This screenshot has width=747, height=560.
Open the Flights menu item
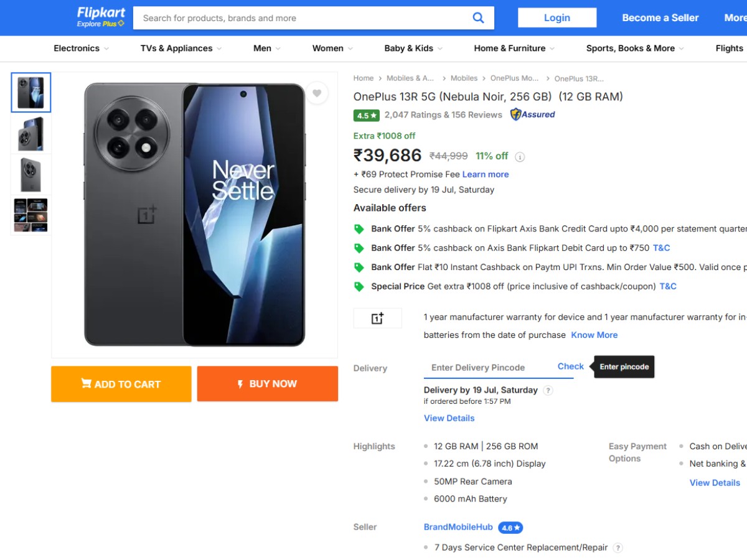729,48
